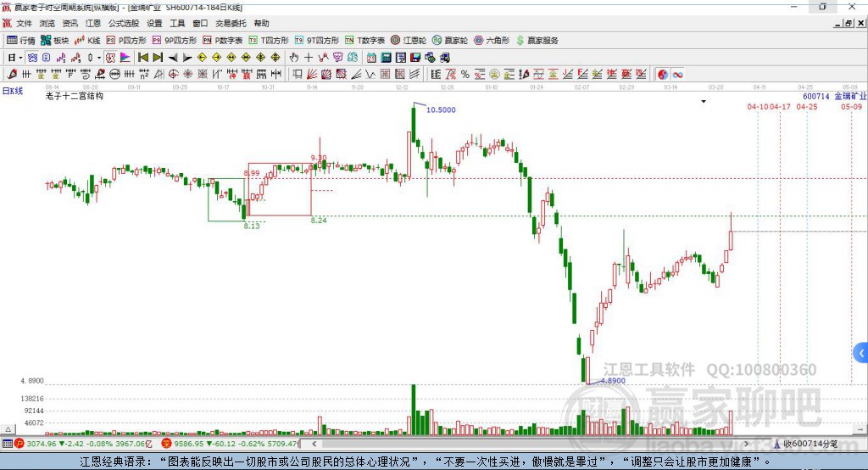The height and width of the screenshot is (470, 868).
Task: Click the save floppy disk icon
Action: [x=415, y=58]
